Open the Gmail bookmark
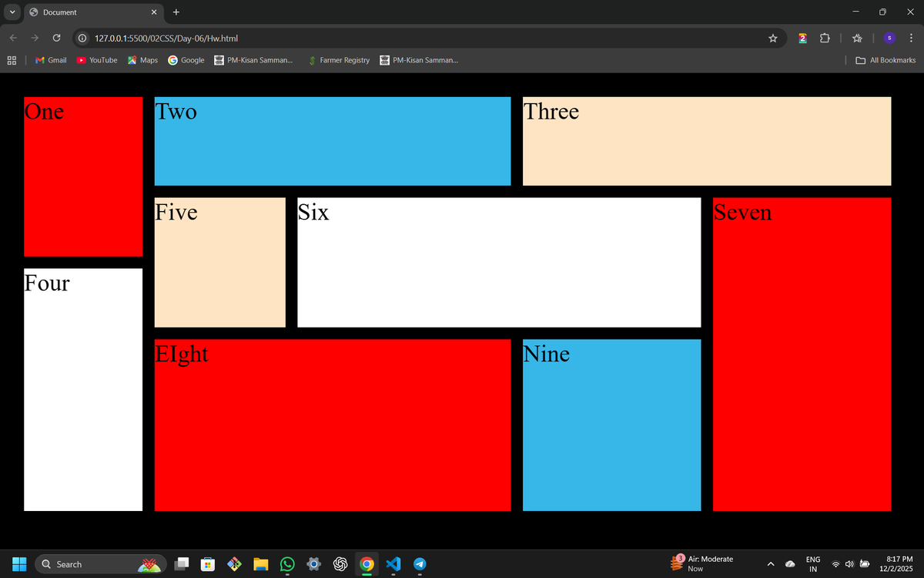924x578 pixels. (50, 60)
